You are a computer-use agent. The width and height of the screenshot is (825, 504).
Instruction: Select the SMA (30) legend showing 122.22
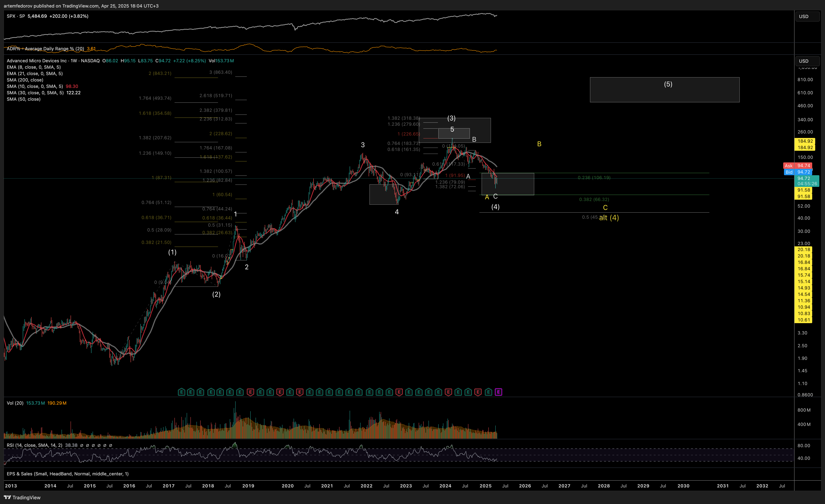click(43, 93)
